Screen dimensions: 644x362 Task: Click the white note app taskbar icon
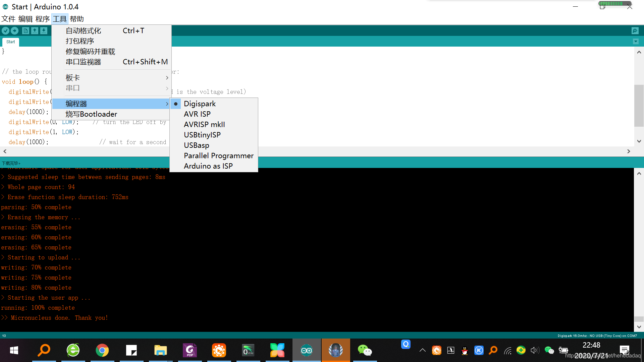[x=131, y=350]
